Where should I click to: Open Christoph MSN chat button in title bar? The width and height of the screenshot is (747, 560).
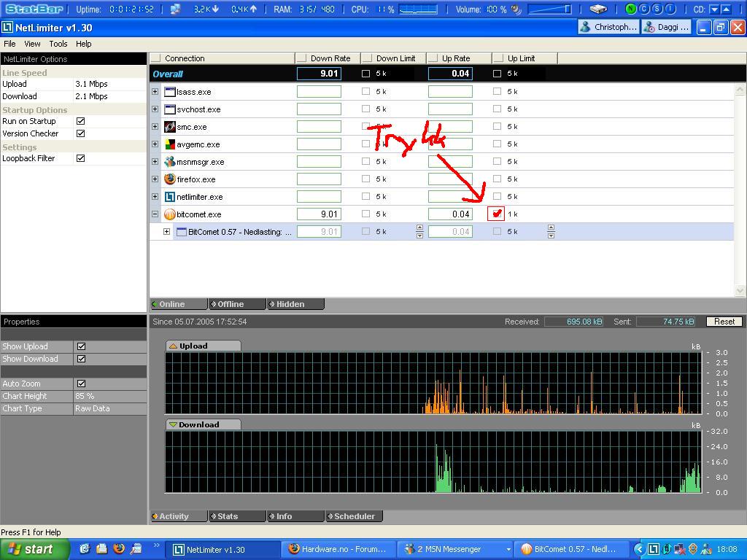click(x=609, y=27)
